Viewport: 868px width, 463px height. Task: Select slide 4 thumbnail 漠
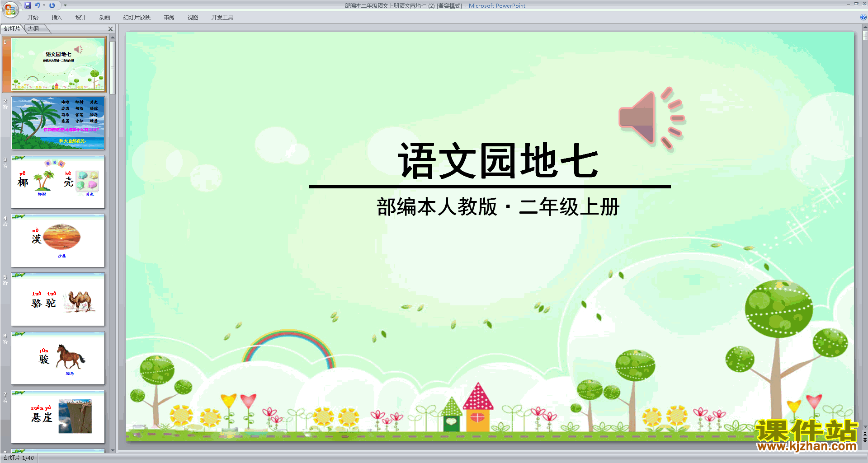pos(58,240)
